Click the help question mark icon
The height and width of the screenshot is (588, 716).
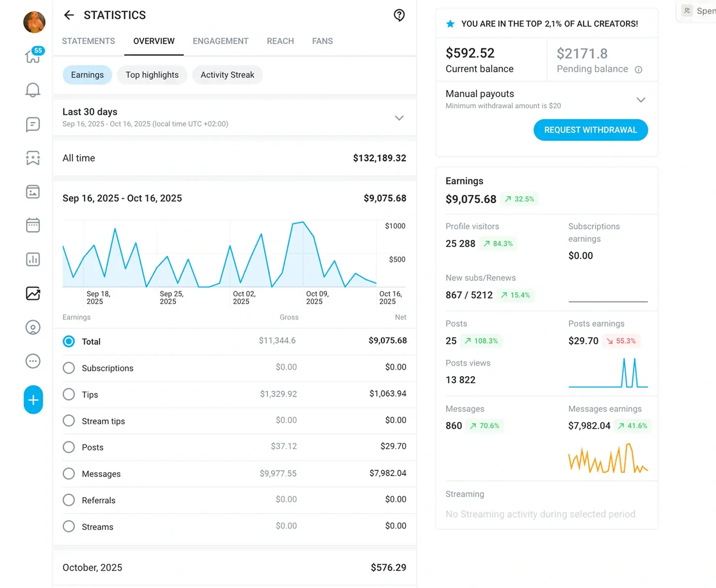tap(399, 15)
